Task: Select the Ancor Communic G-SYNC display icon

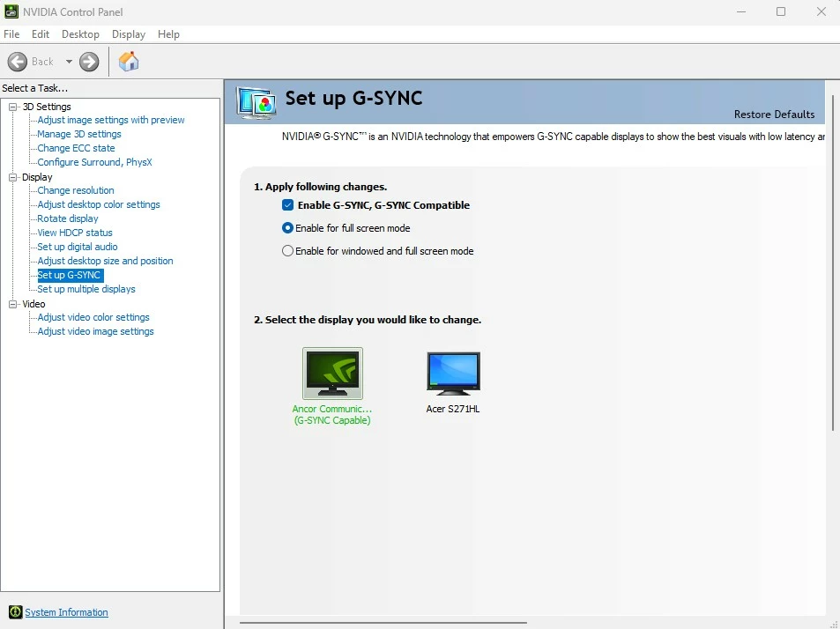Action: 332,374
